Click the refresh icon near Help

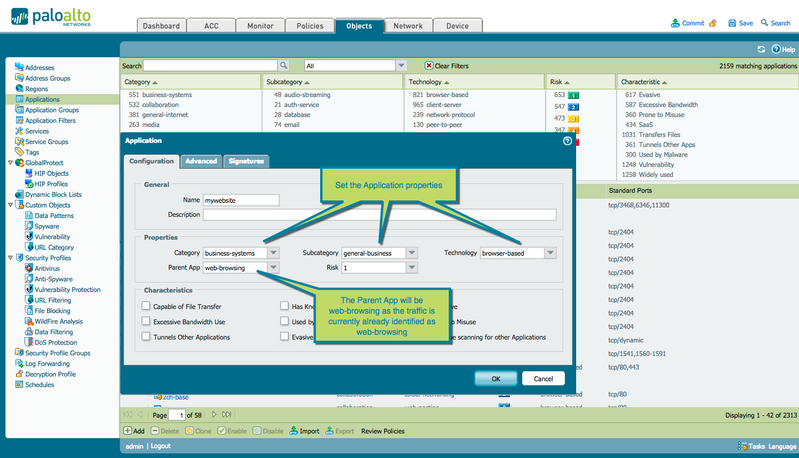[x=761, y=49]
